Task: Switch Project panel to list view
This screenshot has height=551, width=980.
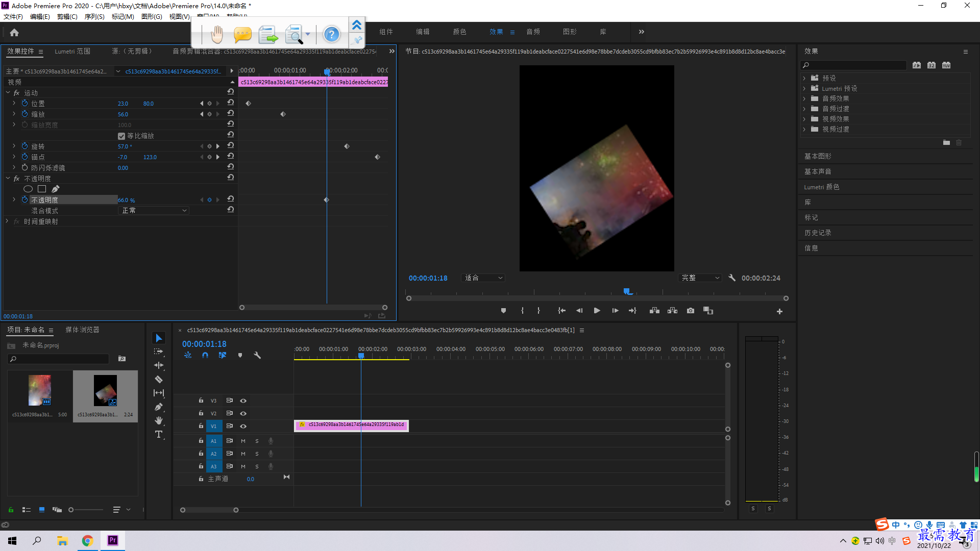Action: [x=27, y=510]
